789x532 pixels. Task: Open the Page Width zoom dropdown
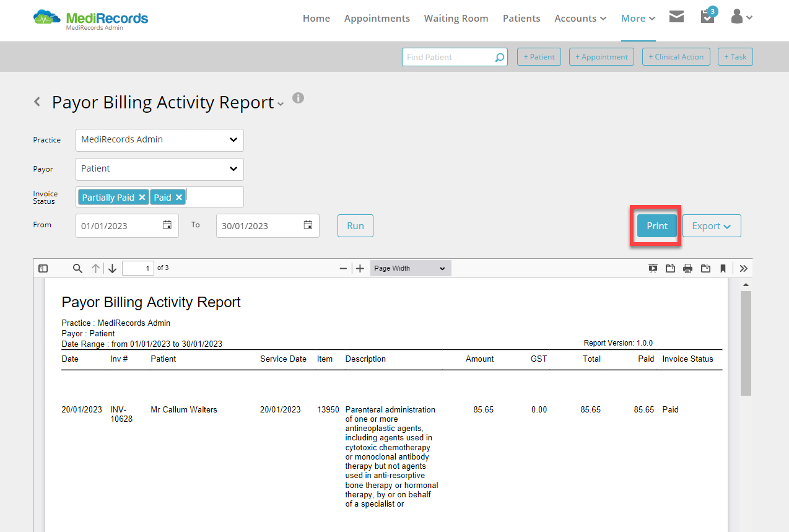pos(411,268)
